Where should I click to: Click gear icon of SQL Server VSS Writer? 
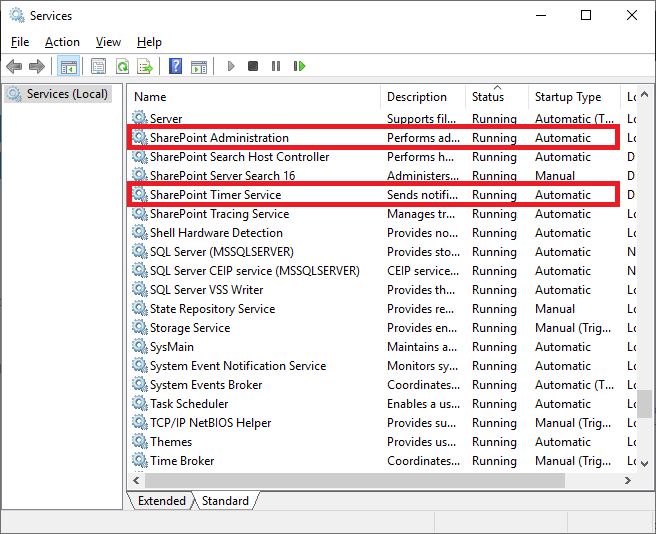pyautogui.click(x=140, y=289)
